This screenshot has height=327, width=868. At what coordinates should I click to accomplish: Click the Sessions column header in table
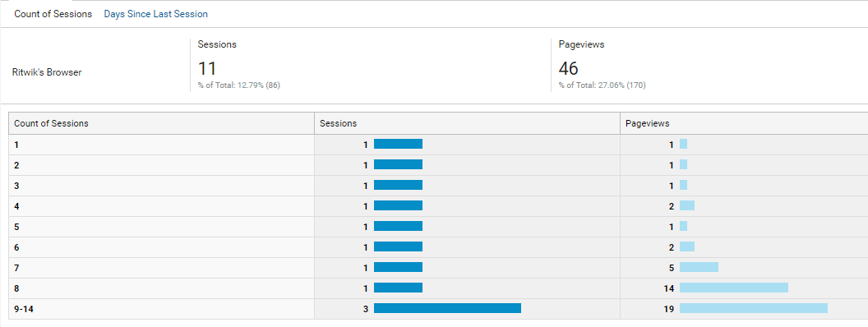click(x=338, y=123)
